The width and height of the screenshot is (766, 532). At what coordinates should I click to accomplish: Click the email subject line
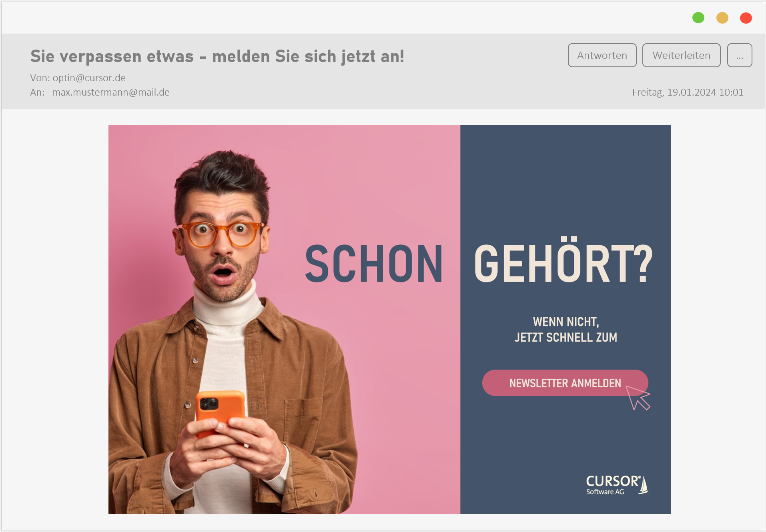pyautogui.click(x=217, y=56)
